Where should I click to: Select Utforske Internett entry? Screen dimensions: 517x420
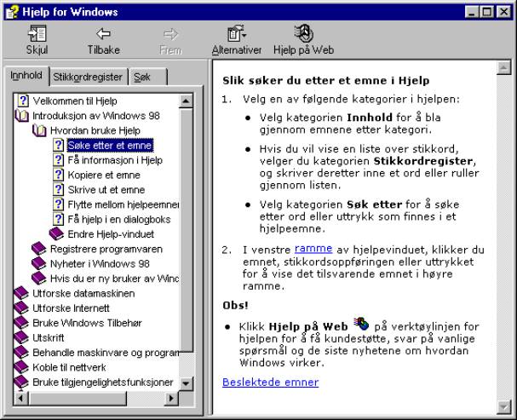click(x=71, y=308)
